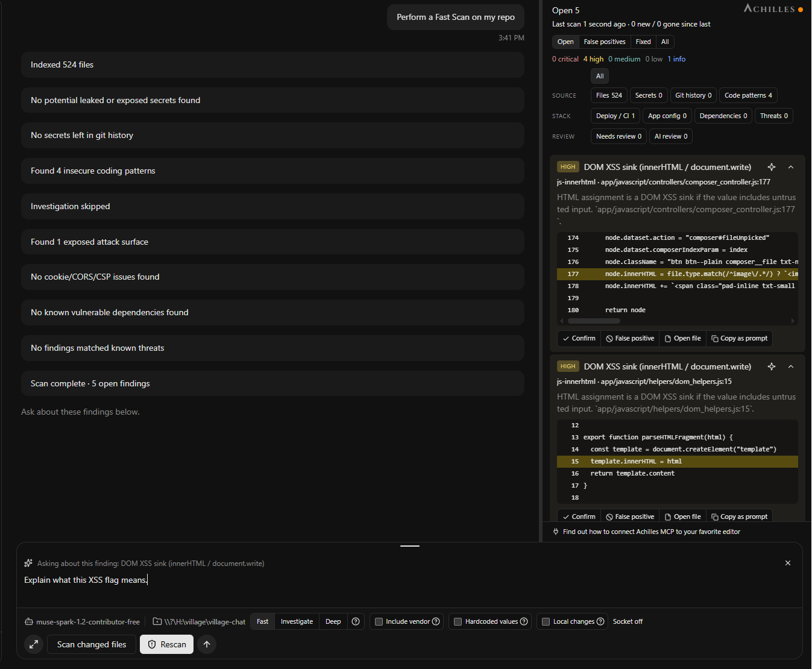Open the 'Found 4 insecure coding patterns' row
812x669 pixels.
coord(272,171)
